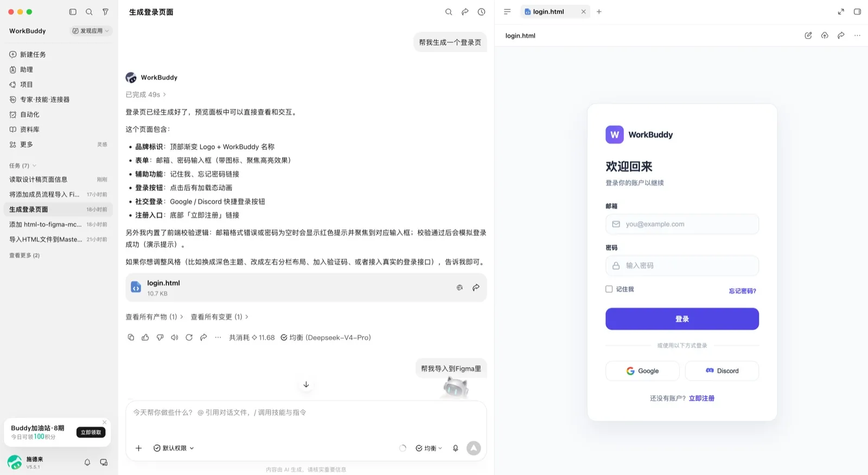Open task 将添加成员流程导入 Fi...

click(x=59, y=194)
